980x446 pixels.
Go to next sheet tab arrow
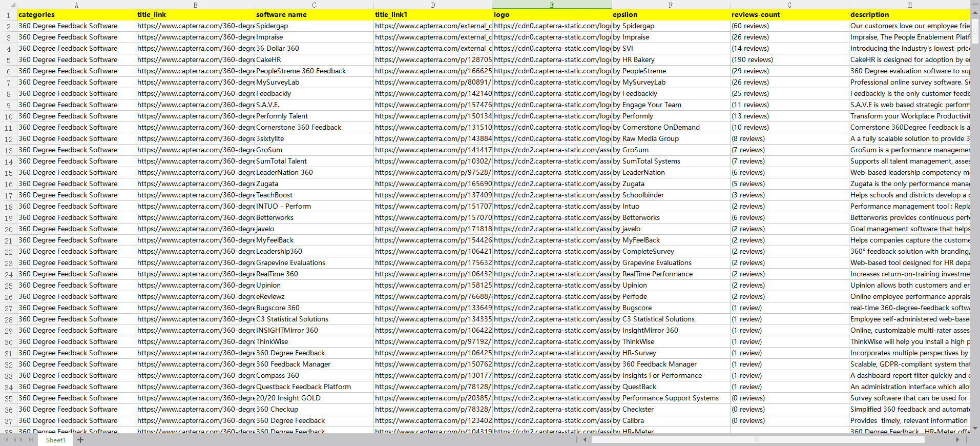22,440
